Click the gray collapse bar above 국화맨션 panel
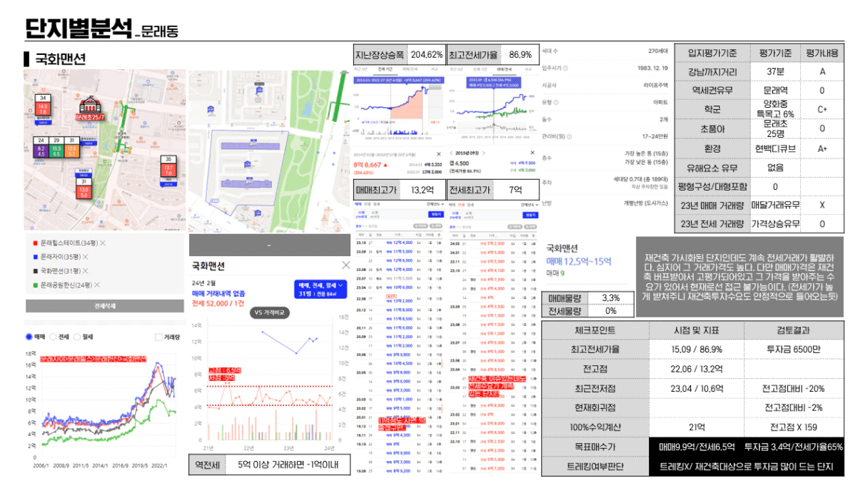The height and width of the screenshot is (488, 868). point(270,245)
